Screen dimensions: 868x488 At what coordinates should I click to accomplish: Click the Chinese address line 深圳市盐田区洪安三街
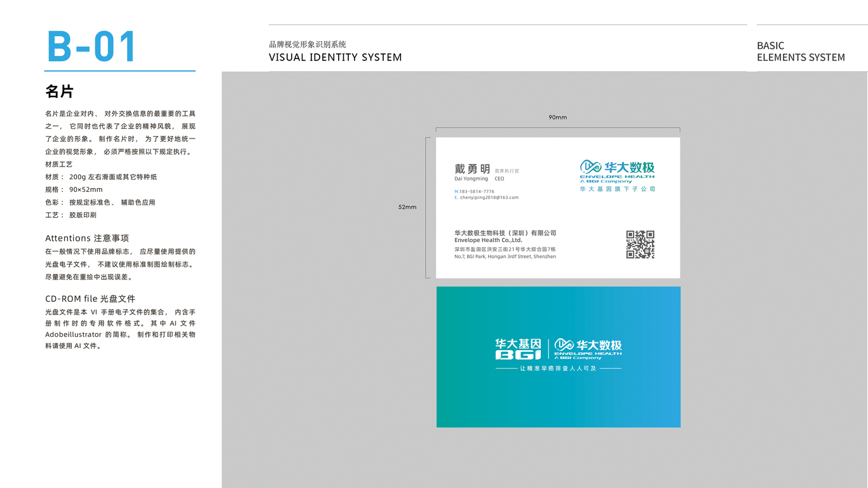coord(505,250)
